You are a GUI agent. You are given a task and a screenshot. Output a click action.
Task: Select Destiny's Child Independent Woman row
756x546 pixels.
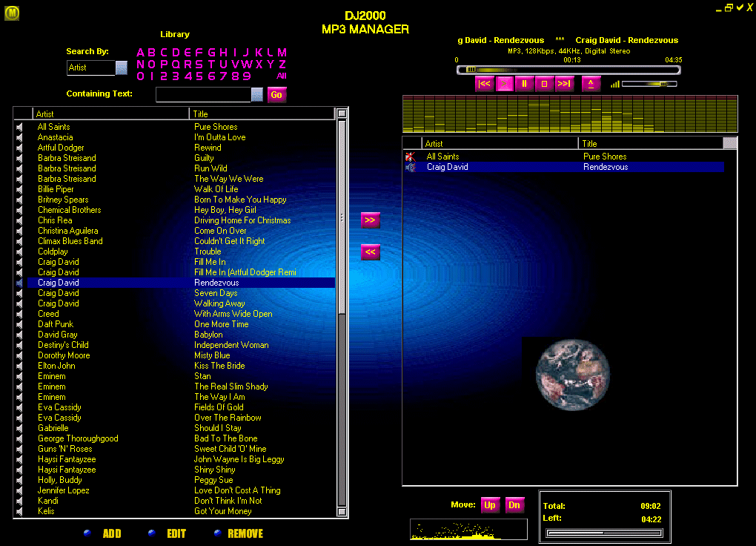coord(182,345)
